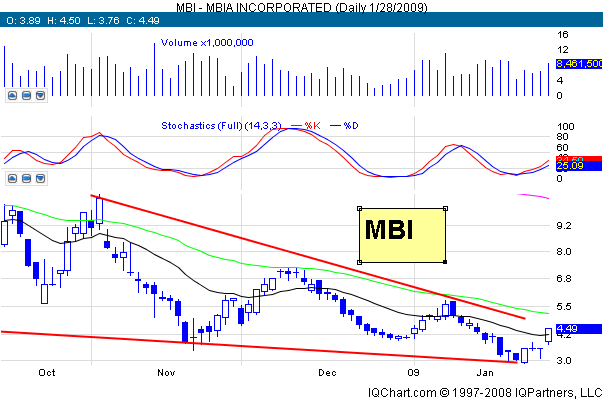Click the O: 3.89 open value
603x399 pixels.
(x=23, y=20)
